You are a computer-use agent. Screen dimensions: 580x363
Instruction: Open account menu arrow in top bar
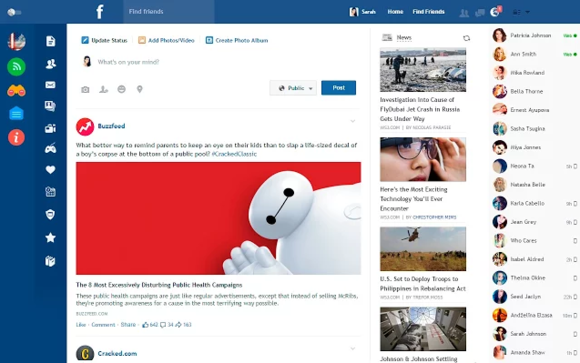[527, 12]
